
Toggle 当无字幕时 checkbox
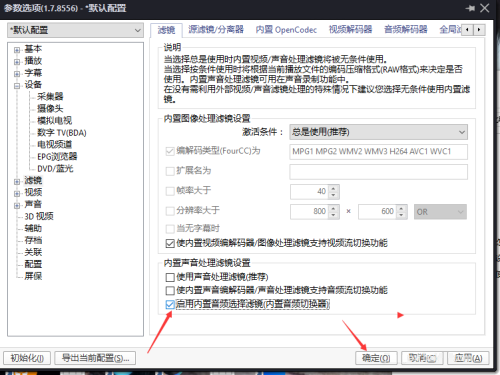click(170, 229)
